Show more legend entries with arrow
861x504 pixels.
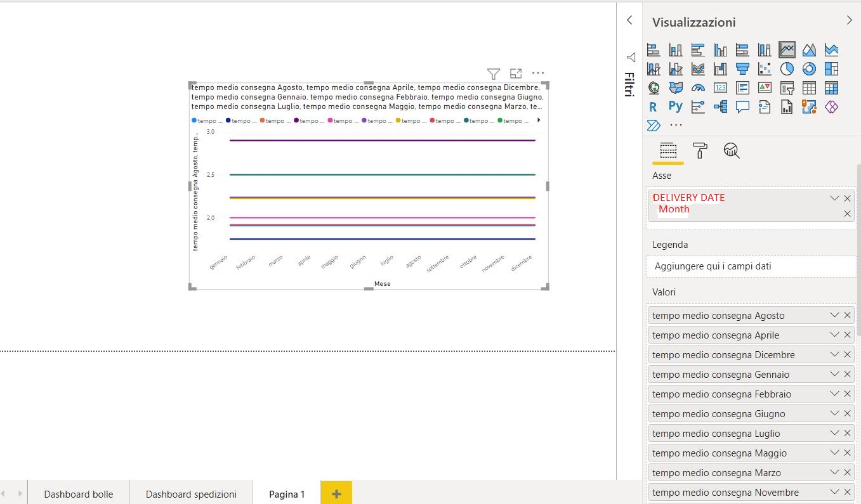(x=539, y=120)
